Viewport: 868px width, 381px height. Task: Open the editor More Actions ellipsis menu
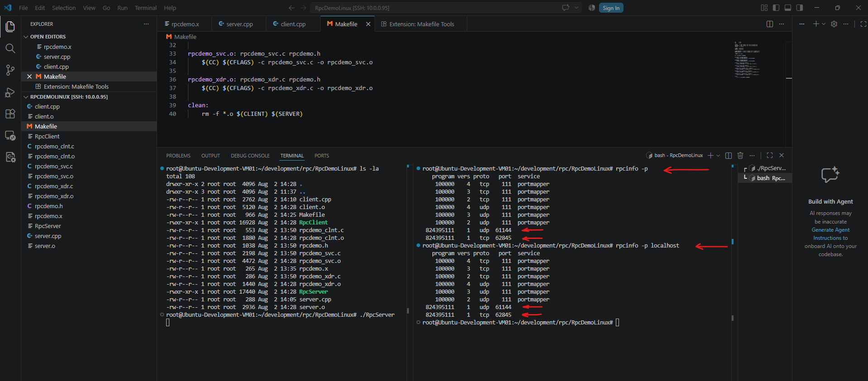tap(782, 24)
